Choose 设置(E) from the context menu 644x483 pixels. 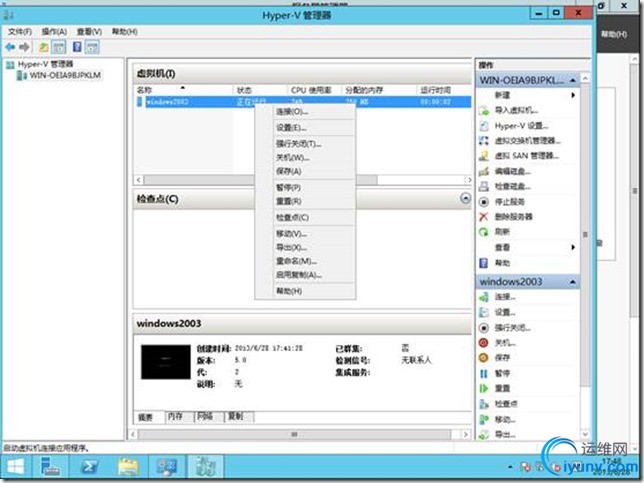305,128
